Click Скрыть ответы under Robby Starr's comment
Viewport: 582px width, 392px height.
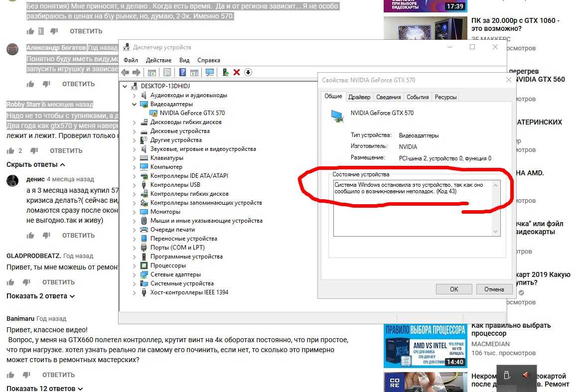click(x=36, y=165)
